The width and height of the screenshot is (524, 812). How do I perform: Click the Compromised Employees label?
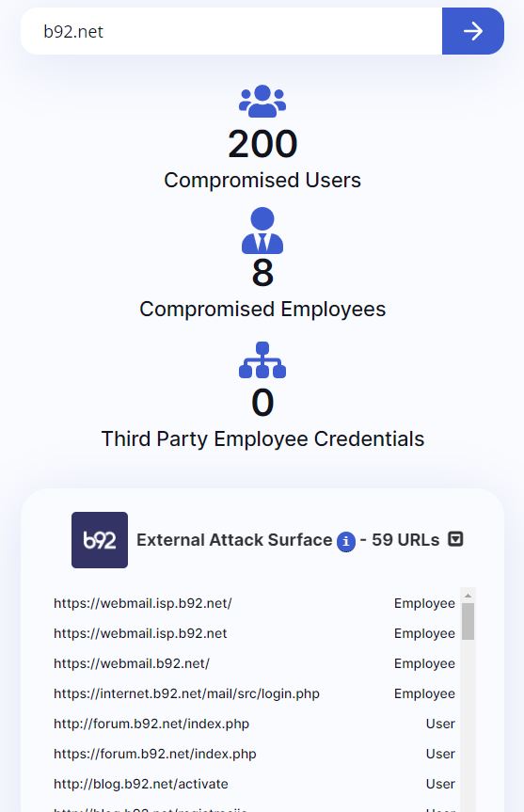[x=262, y=310]
